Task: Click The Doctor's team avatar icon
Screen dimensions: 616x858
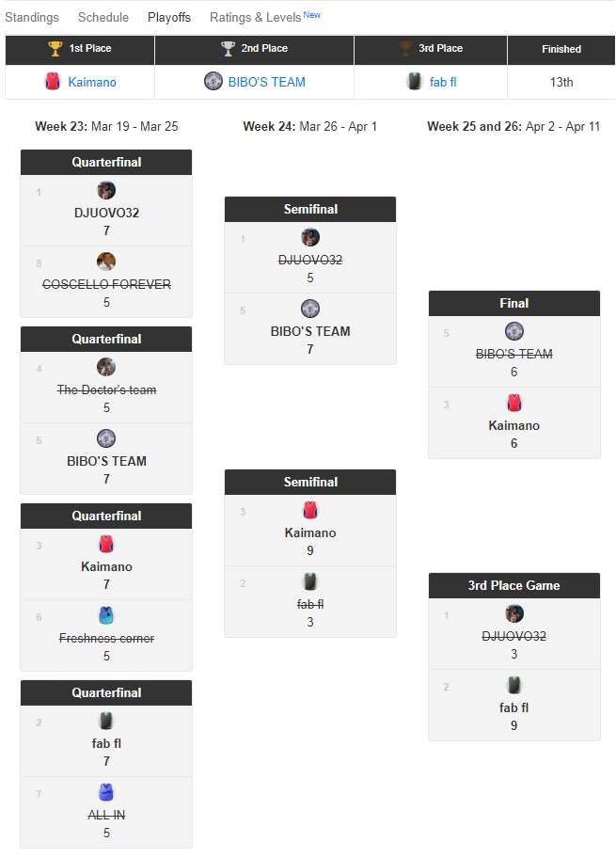Action: point(106,367)
